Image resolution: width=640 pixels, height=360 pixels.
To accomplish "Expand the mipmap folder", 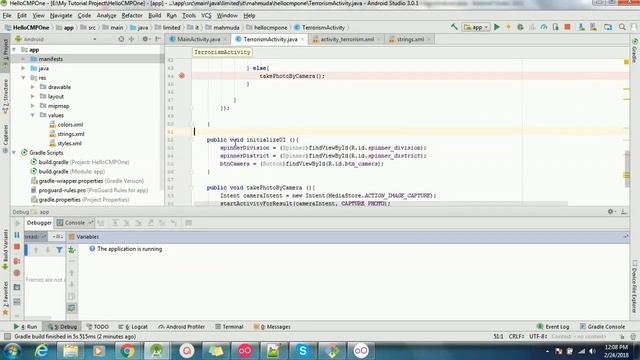I will tap(33, 106).
